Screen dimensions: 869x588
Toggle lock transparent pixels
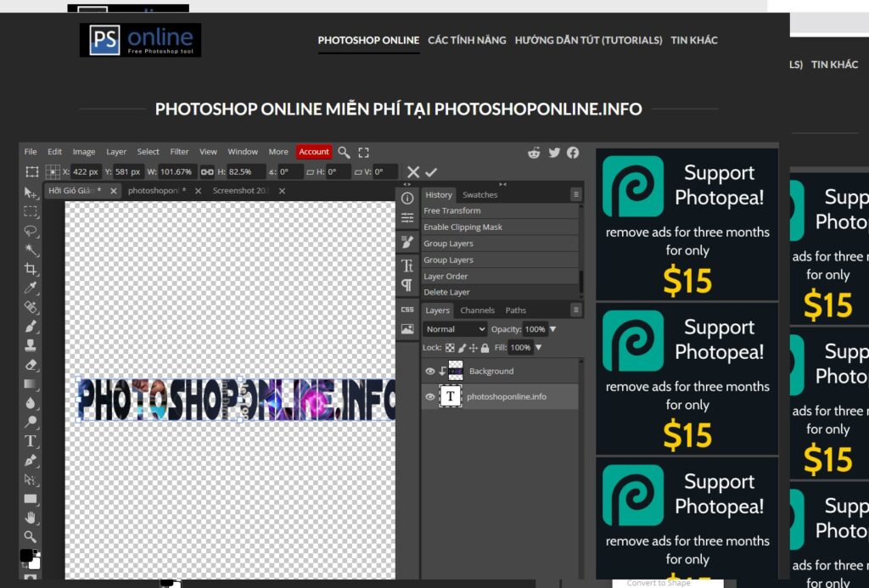[x=450, y=348]
